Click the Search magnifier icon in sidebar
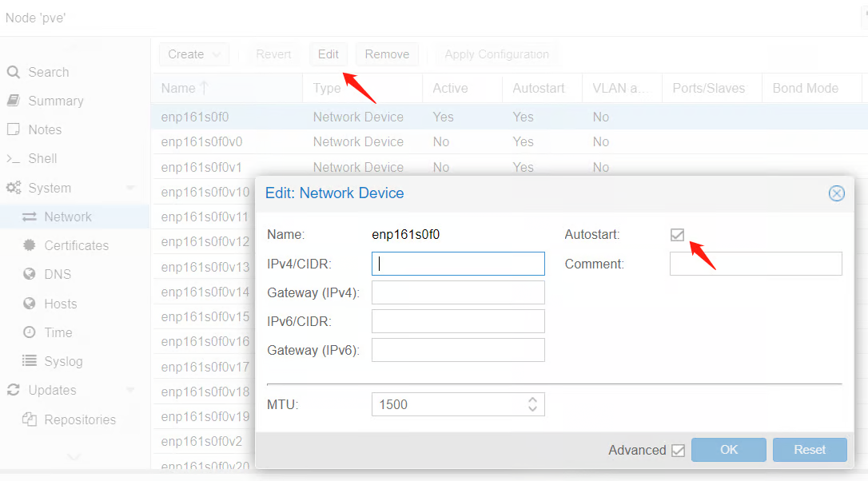Viewport: 868px width, 481px height. 14,73
